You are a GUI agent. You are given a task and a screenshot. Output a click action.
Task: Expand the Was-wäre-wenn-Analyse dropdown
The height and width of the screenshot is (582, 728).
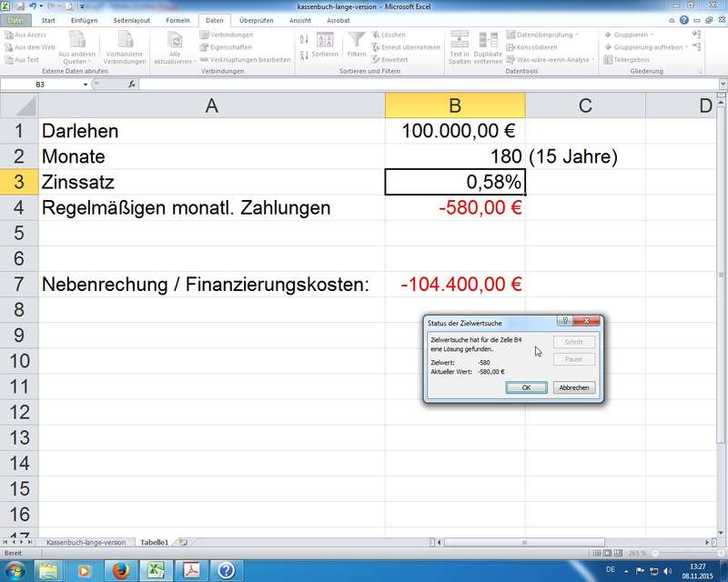point(593,60)
